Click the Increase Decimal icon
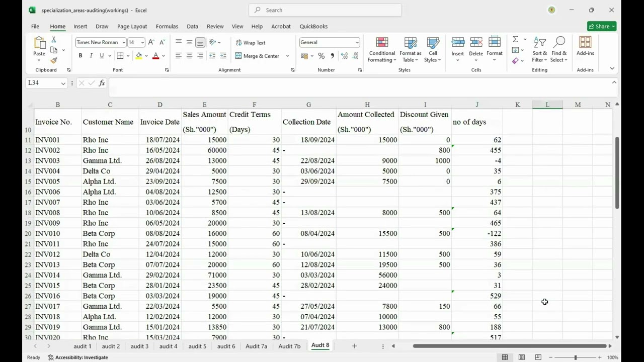Viewport: 644px width, 362px height. tap(344, 56)
